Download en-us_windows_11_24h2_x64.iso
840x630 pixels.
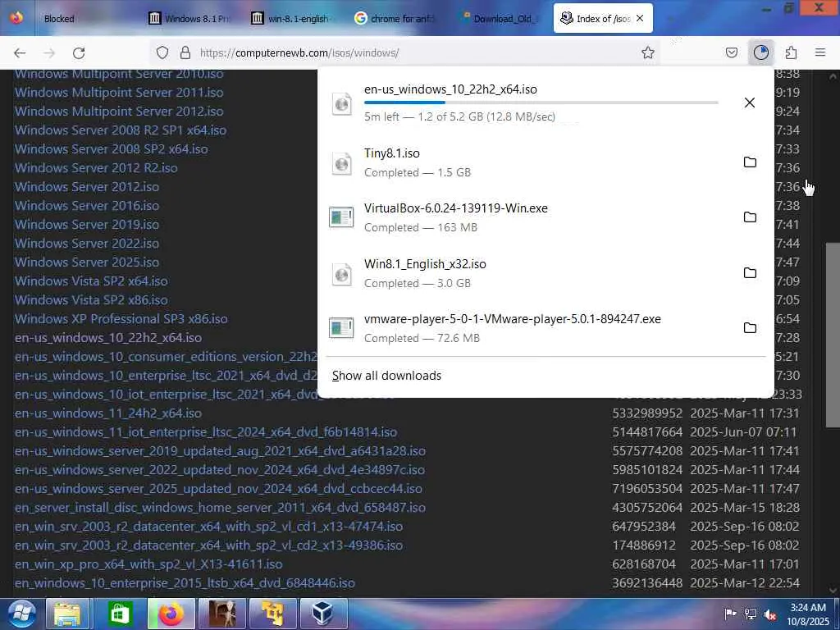pos(108,413)
